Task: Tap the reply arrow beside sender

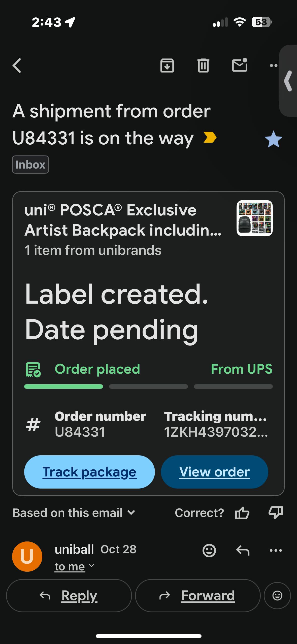Action: [x=243, y=550]
